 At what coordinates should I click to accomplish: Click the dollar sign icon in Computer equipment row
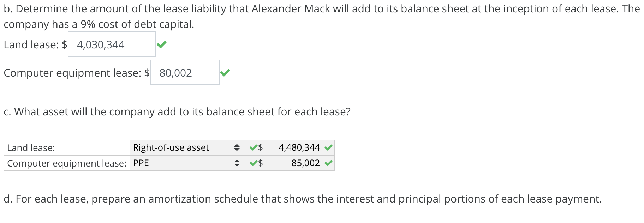(x=260, y=163)
